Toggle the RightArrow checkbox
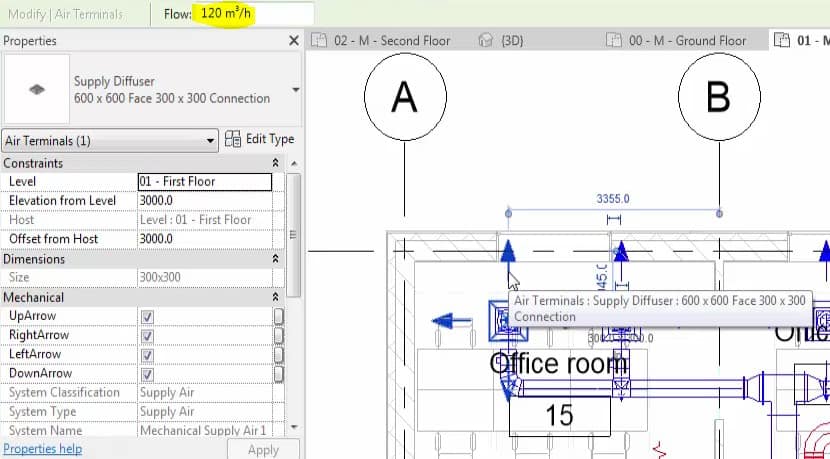Screen dimensions: 830x459 [x=147, y=336]
